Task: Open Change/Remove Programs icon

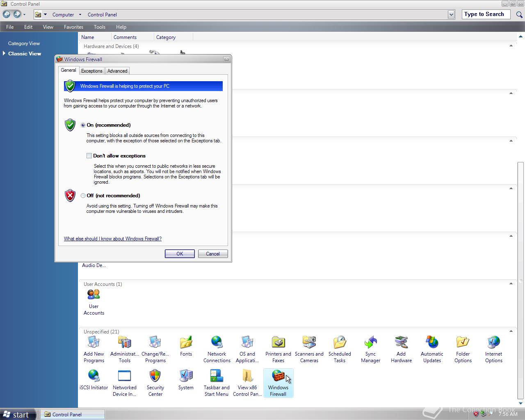Action: (x=155, y=349)
